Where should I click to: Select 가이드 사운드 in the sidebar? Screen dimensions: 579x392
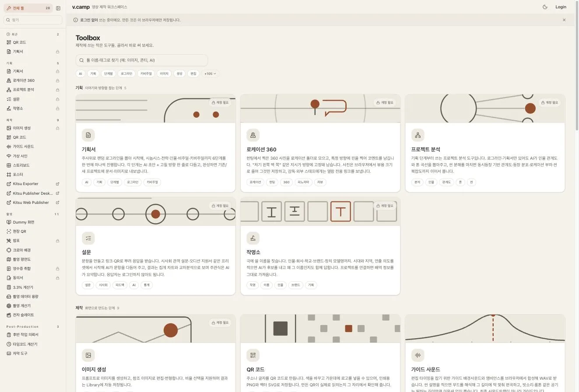click(x=33, y=147)
